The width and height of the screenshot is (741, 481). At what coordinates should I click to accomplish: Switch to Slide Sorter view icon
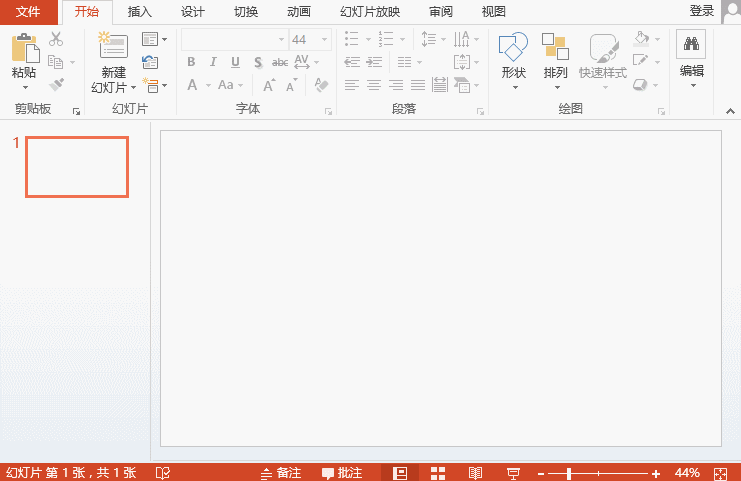(x=438, y=472)
